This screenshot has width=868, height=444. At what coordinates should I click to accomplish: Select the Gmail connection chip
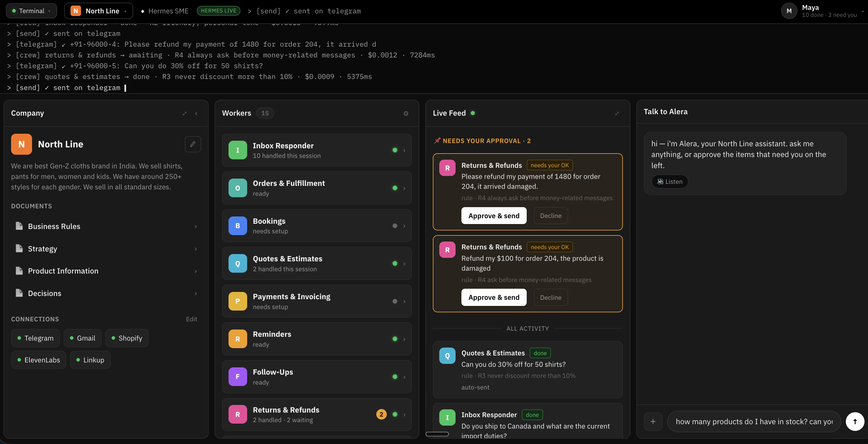click(x=82, y=338)
